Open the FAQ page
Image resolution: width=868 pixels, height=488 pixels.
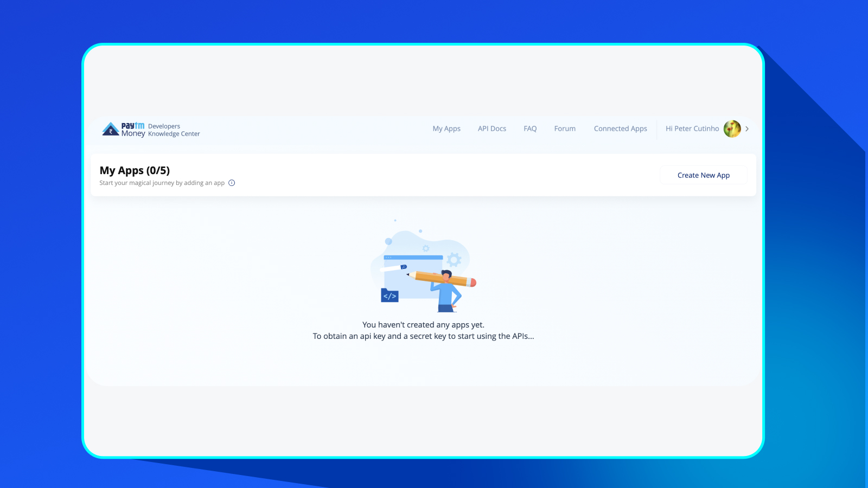pyautogui.click(x=529, y=129)
